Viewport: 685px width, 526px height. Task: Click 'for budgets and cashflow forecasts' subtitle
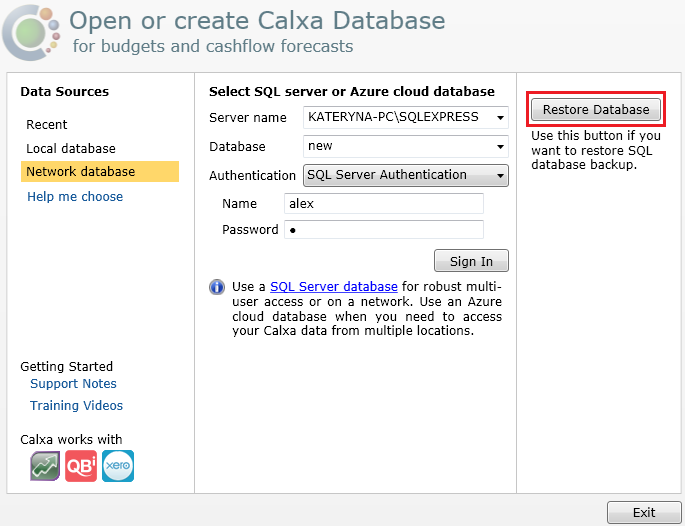pos(213,46)
